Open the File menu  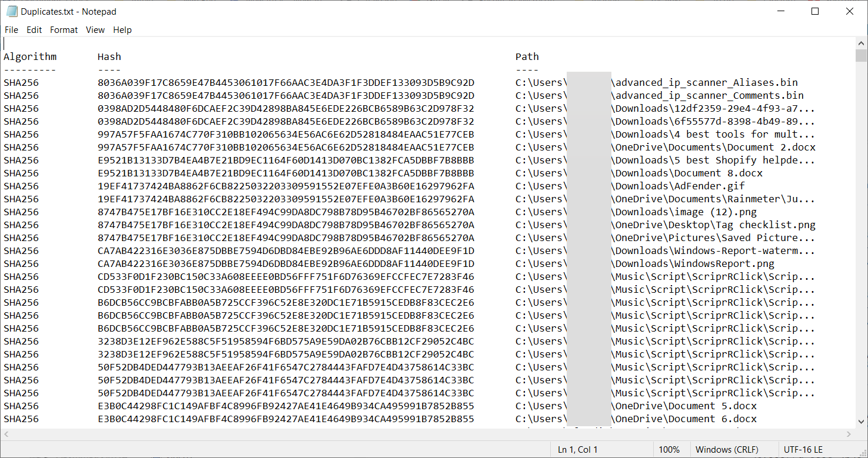(x=11, y=30)
